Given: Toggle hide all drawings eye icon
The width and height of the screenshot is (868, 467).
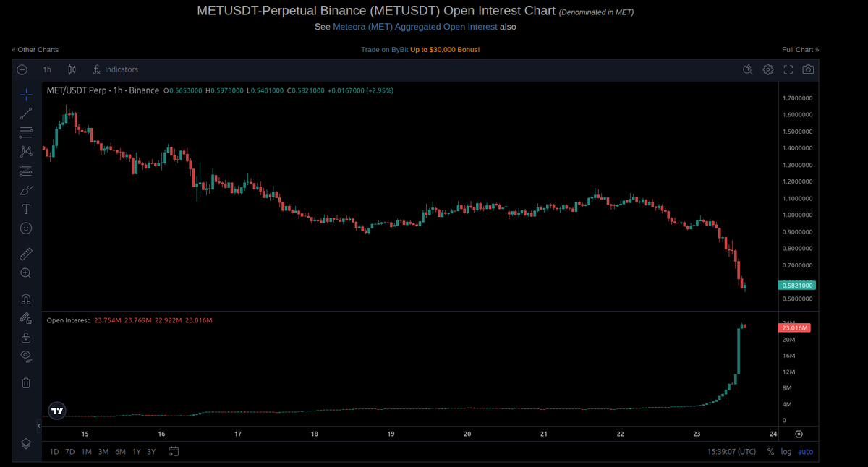Looking at the screenshot, I should (x=26, y=356).
